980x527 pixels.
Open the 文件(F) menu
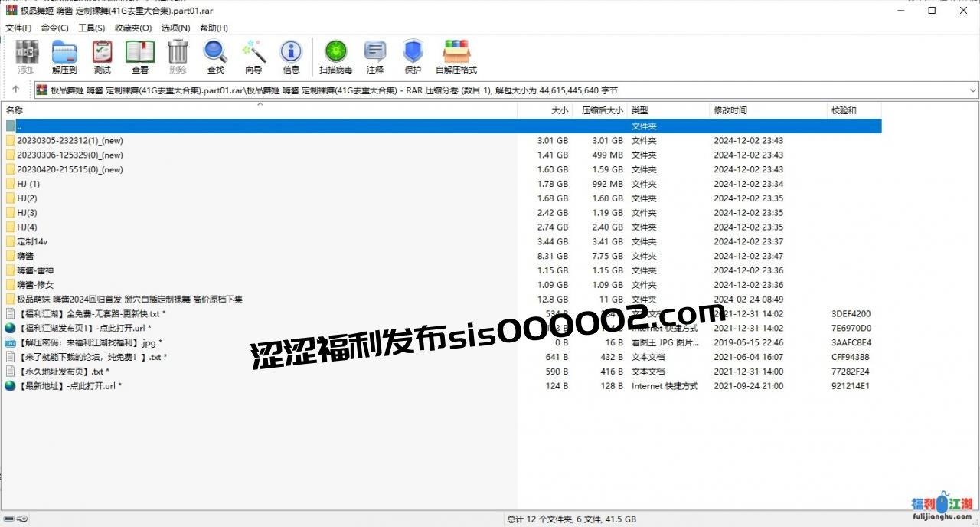(x=18, y=28)
